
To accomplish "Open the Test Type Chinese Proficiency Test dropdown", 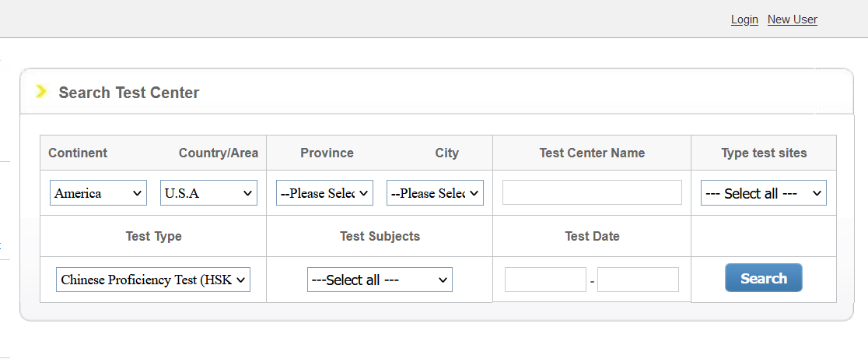I will click(x=153, y=280).
